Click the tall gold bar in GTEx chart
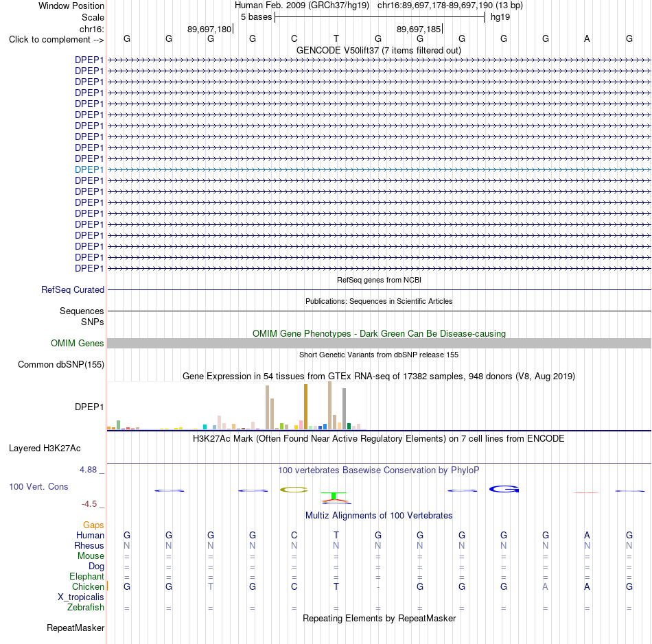This screenshot has height=644, width=652. coord(305,406)
